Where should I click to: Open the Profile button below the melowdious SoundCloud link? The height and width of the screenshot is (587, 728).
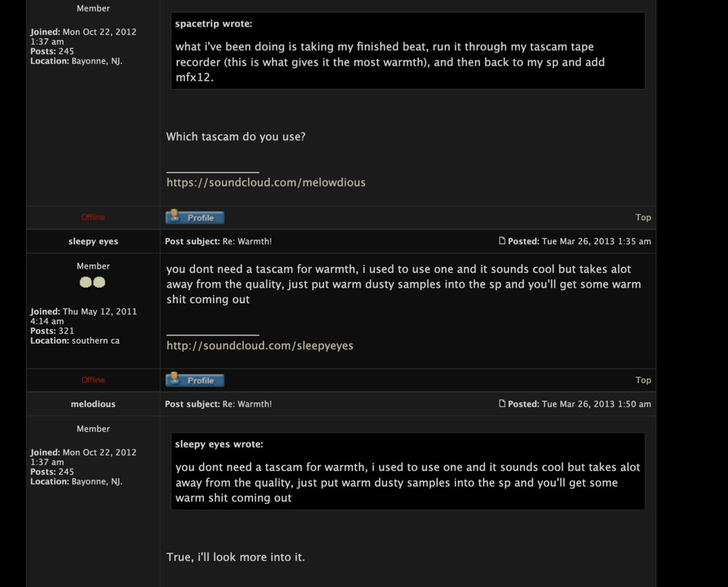click(195, 217)
